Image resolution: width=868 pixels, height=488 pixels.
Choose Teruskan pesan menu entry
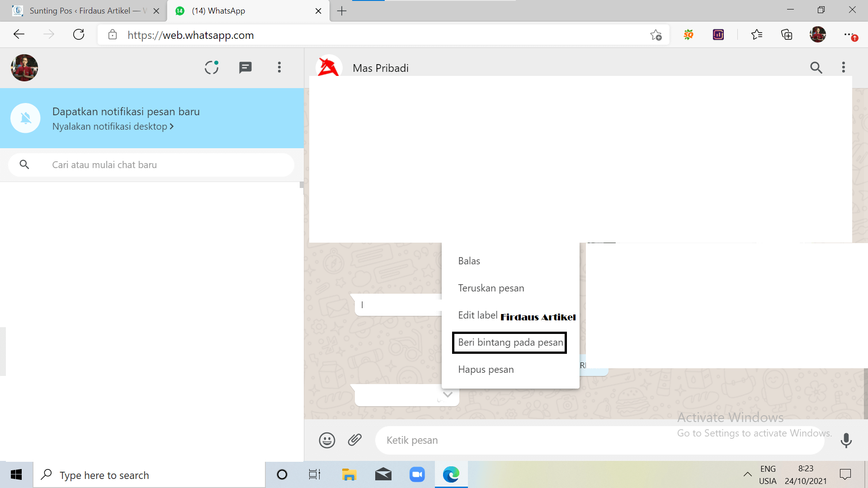click(x=491, y=288)
